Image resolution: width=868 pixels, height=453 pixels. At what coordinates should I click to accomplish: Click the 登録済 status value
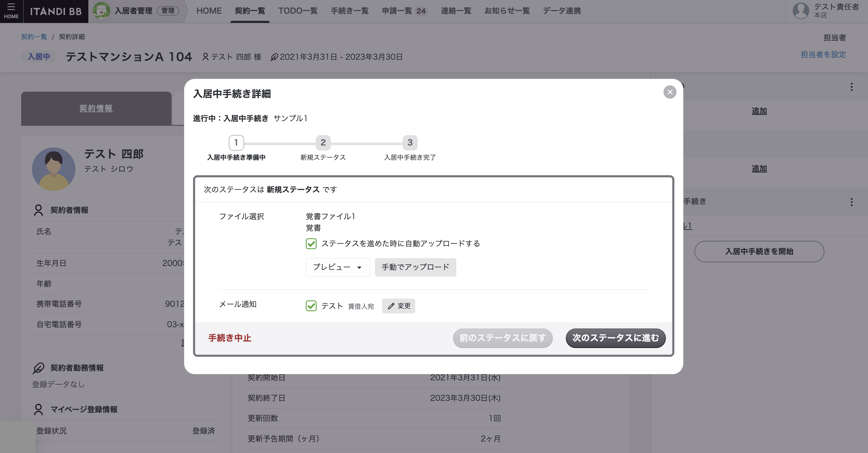pos(203,431)
